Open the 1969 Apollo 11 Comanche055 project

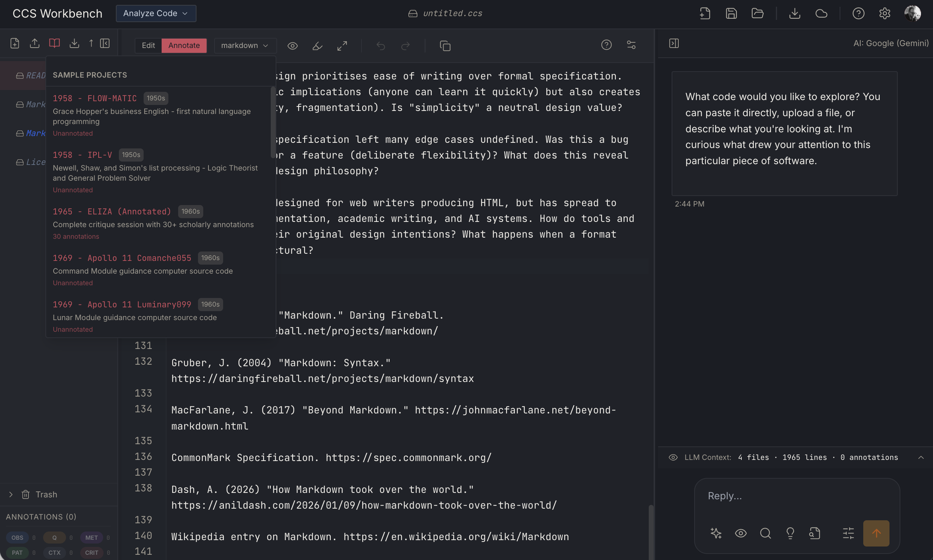[122, 258]
